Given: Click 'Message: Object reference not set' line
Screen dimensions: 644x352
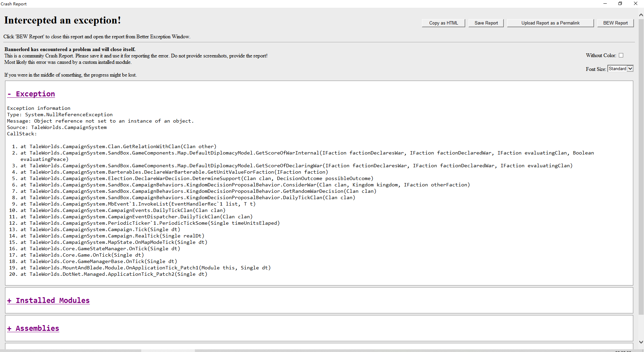Looking at the screenshot, I should tap(100, 121).
